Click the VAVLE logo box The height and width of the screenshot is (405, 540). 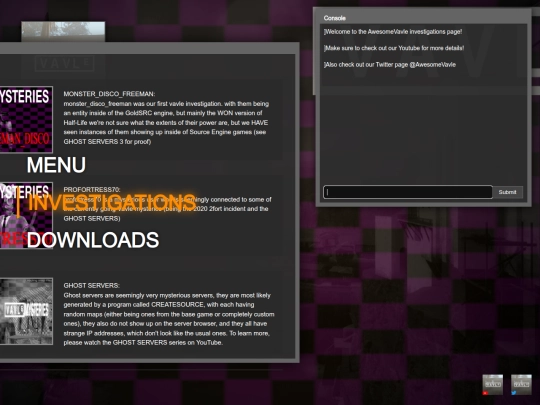pyautogui.click(x=64, y=63)
